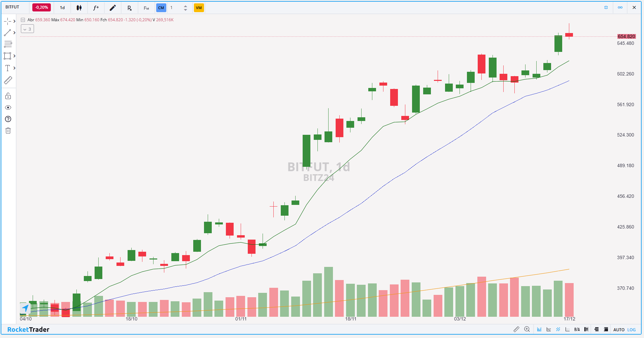Select the text annotation tool
The height and width of the screenshot is (338, 644).
point(7,68)
